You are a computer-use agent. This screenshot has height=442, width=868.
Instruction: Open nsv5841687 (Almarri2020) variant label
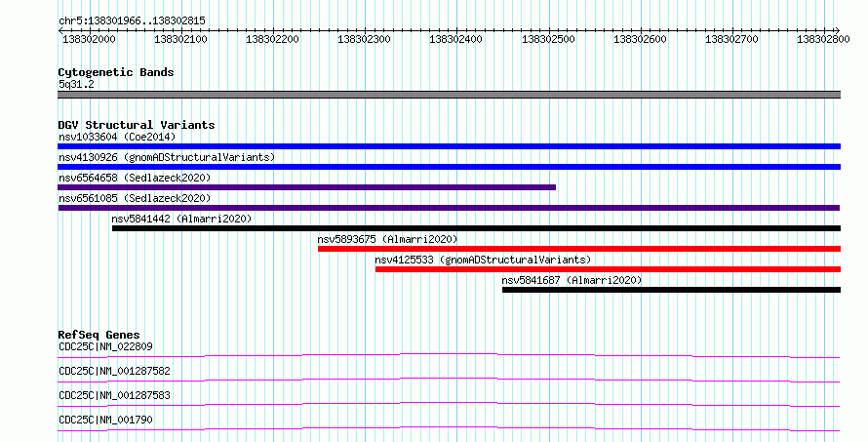point(572,280)
